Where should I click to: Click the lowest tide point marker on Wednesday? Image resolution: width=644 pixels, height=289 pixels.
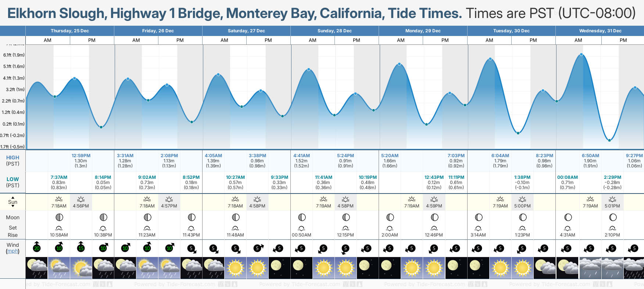(609, 140)
